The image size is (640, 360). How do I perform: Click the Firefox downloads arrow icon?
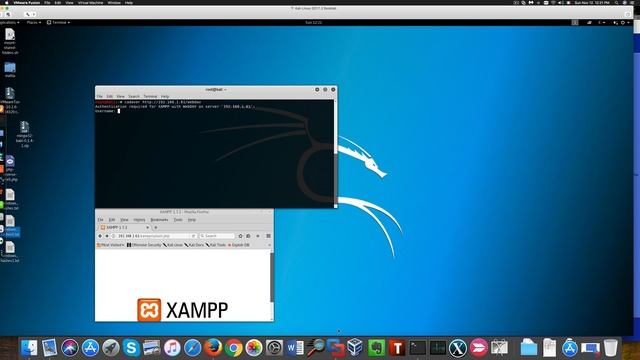[x=258, y=236]
